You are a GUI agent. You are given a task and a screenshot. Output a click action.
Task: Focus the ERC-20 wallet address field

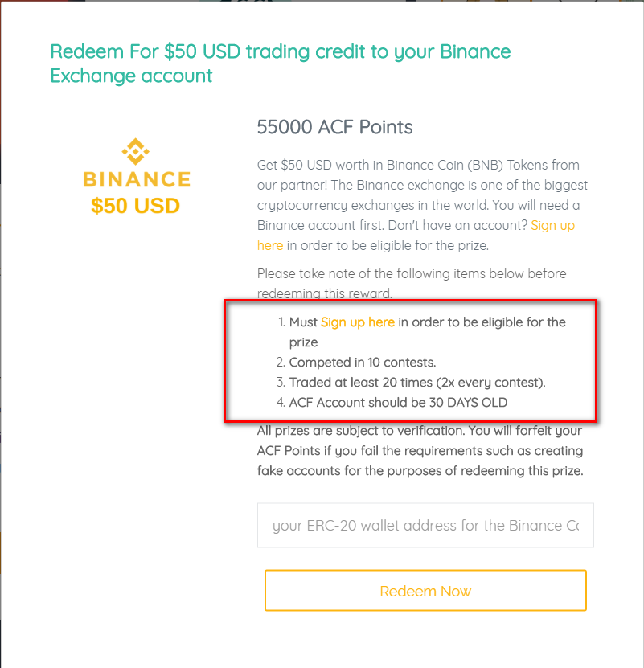[x=425, y=526]
